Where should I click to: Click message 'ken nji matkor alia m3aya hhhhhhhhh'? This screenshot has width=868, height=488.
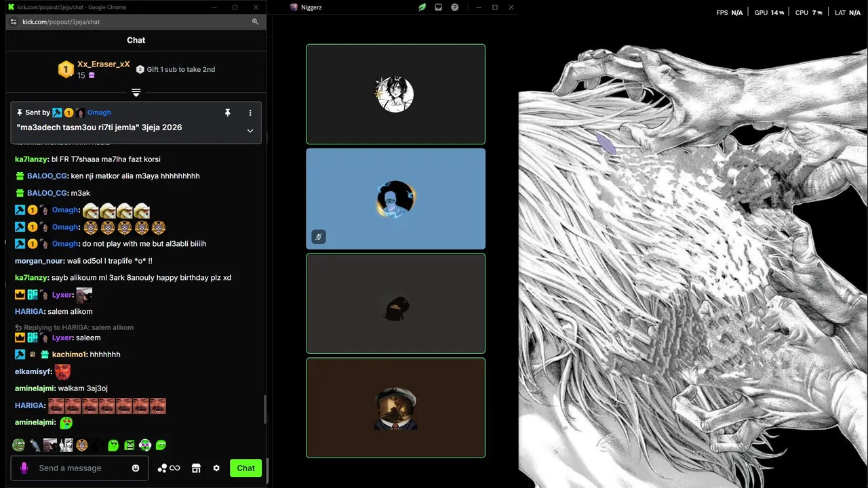point(136,176)
